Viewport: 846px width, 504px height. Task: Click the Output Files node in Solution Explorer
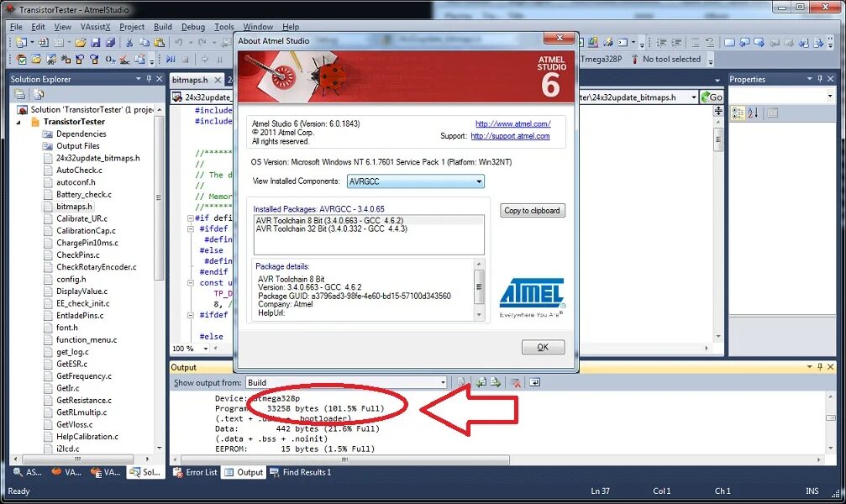(77, 145)
